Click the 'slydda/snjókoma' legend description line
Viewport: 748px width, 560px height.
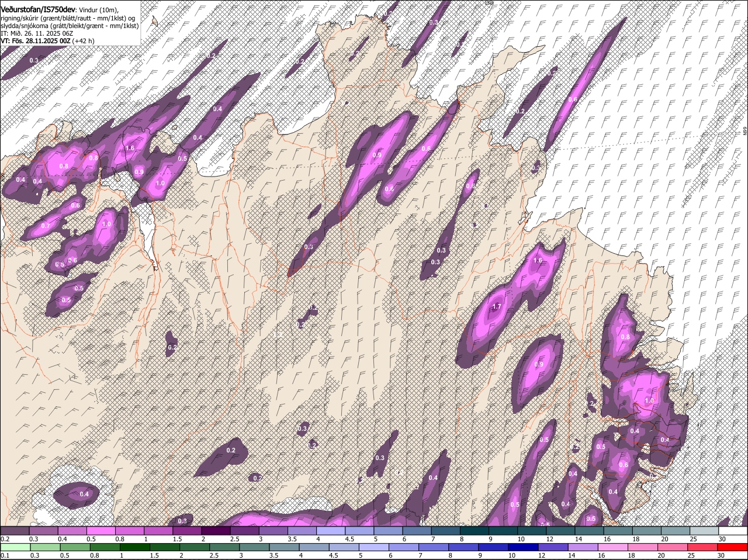tap(70, 26)
